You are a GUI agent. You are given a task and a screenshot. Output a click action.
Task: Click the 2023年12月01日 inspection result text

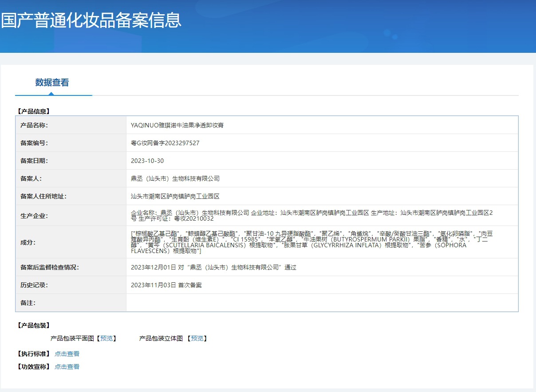click(x=213, y=267)
